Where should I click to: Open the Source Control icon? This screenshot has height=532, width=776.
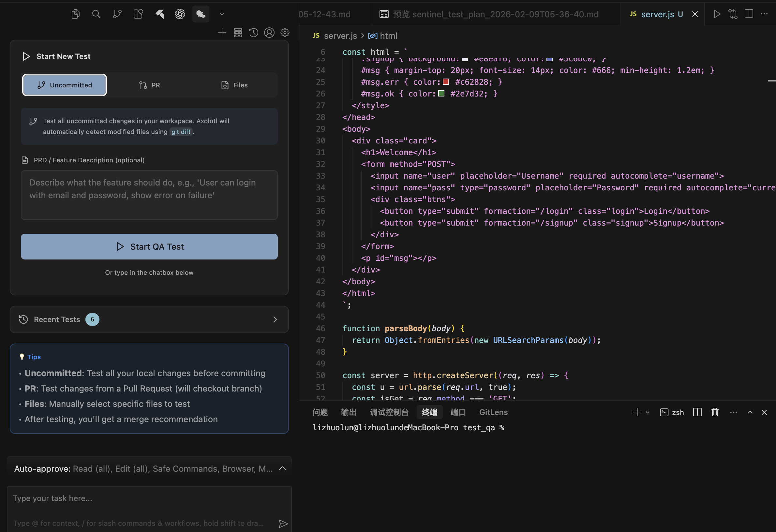coord(117,14)
